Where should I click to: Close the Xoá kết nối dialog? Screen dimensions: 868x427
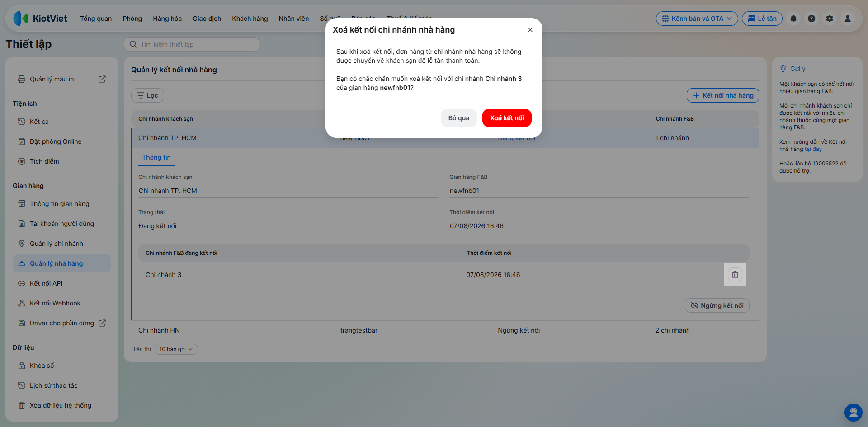pos(530,30)
